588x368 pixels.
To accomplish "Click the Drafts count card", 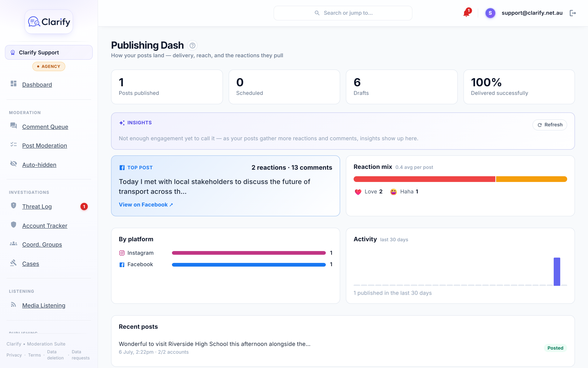I will click(401, 87).
